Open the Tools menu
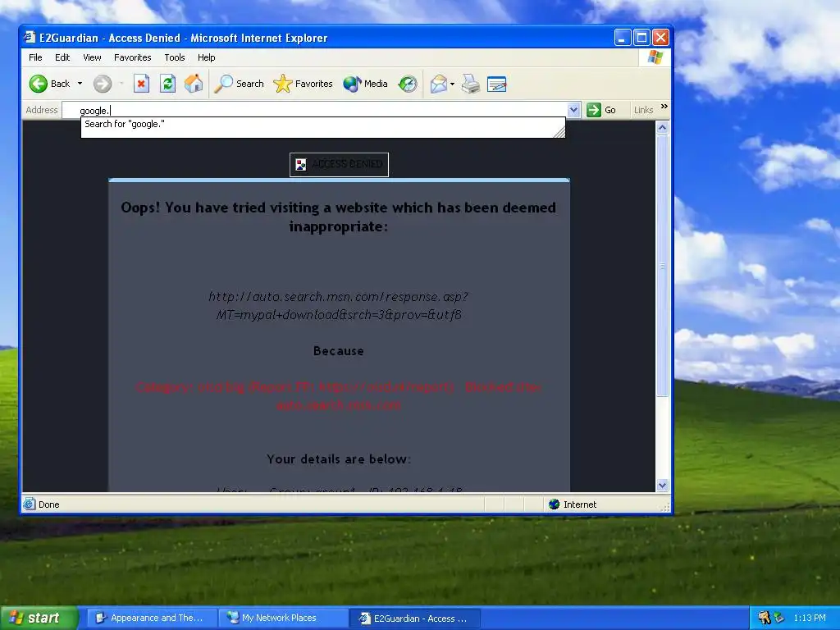The image size is (840, 630). point(175,57)
